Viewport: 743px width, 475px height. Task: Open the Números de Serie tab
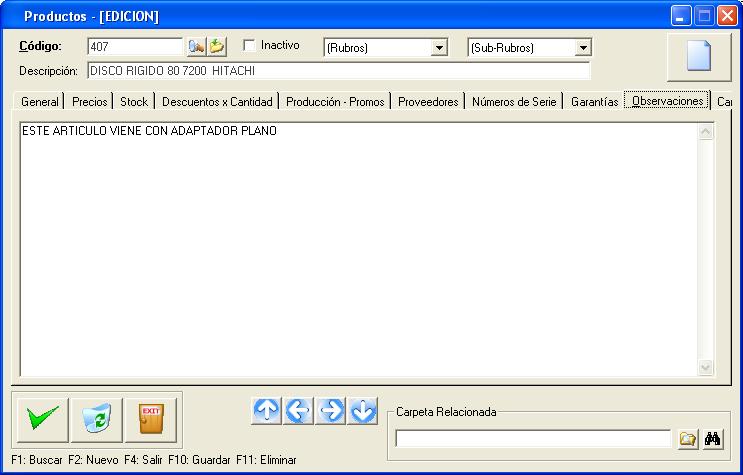point(514,101)
